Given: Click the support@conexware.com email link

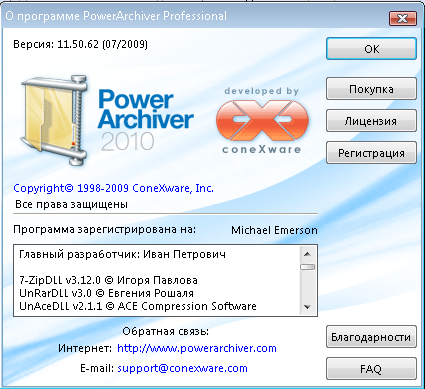Looking at the screenshot, I should coord(182,368).
